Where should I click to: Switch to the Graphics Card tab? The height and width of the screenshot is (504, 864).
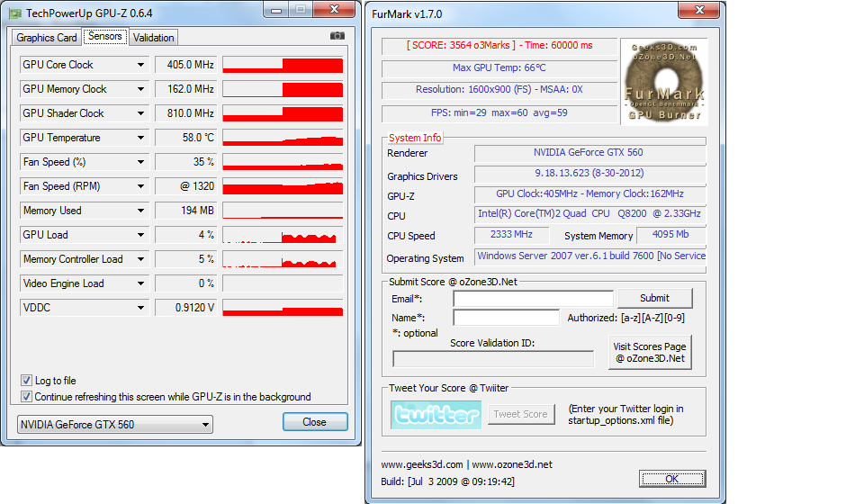(x=47, y=38)
